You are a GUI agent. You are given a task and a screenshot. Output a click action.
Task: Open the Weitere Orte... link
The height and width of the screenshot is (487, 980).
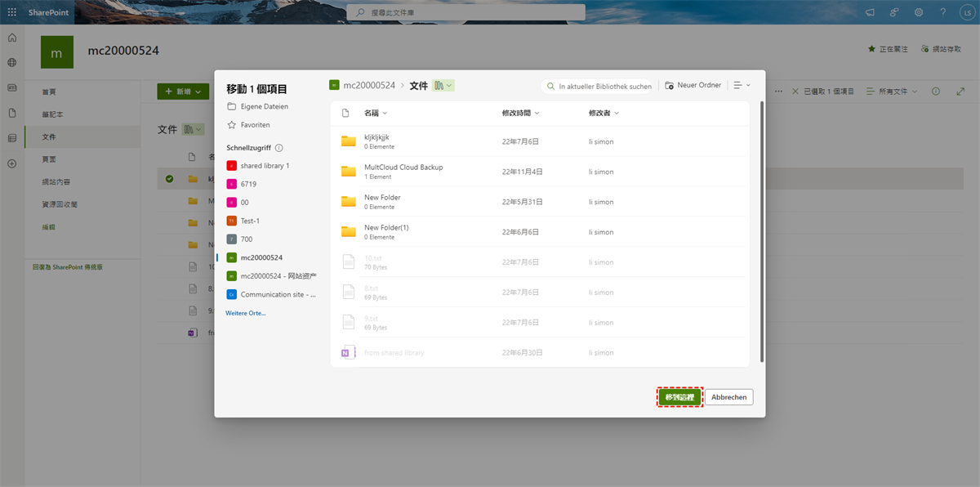point(246,313)
